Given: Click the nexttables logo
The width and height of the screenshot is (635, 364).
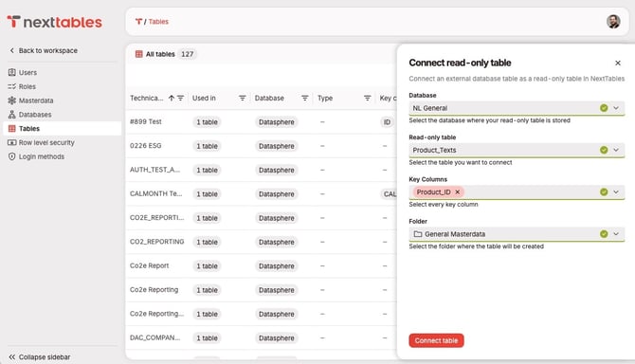Looking at the screenshot, I should 54,22.
